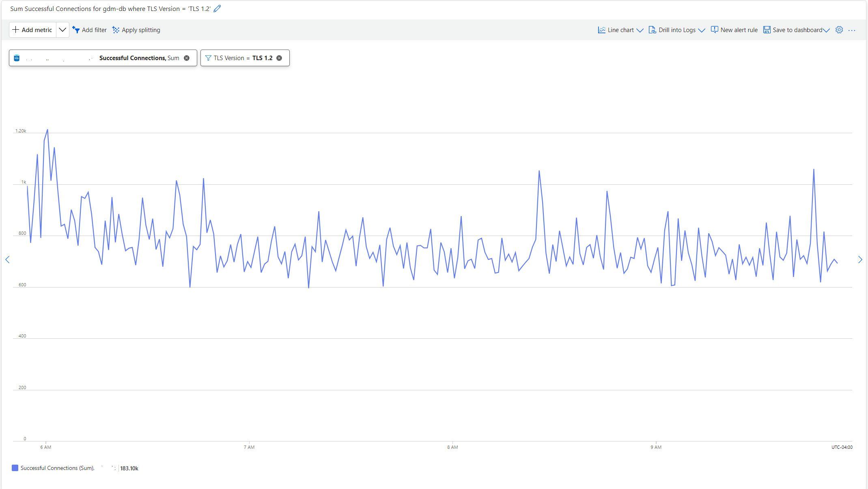The width and height of the screenshot is (868, 489).
Task: Click the Add filter funnel icon
Action: (x=77, y=30)
